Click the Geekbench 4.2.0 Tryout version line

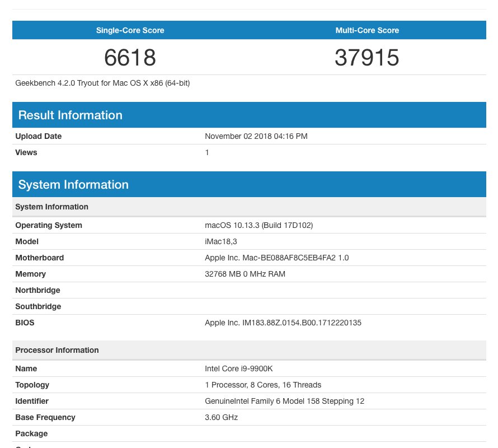pyautogui.click(x=102, y=83)
